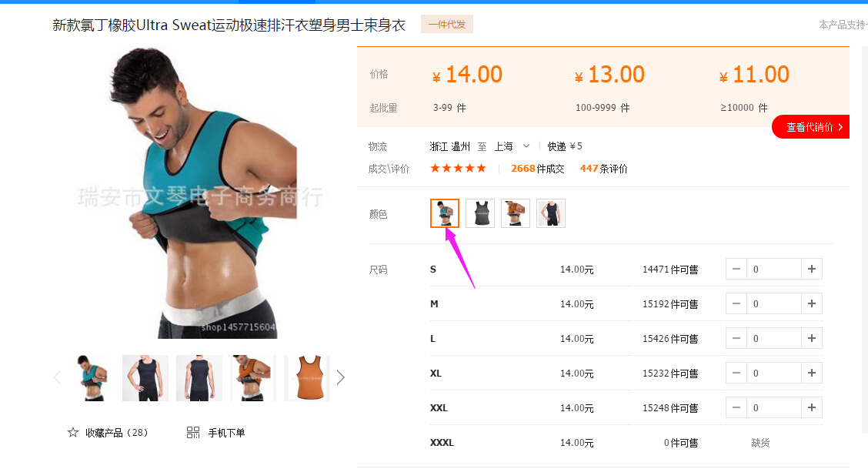Select the dark navy vest color option
This screenshot has width=868, height=469.
click(551, 213)
